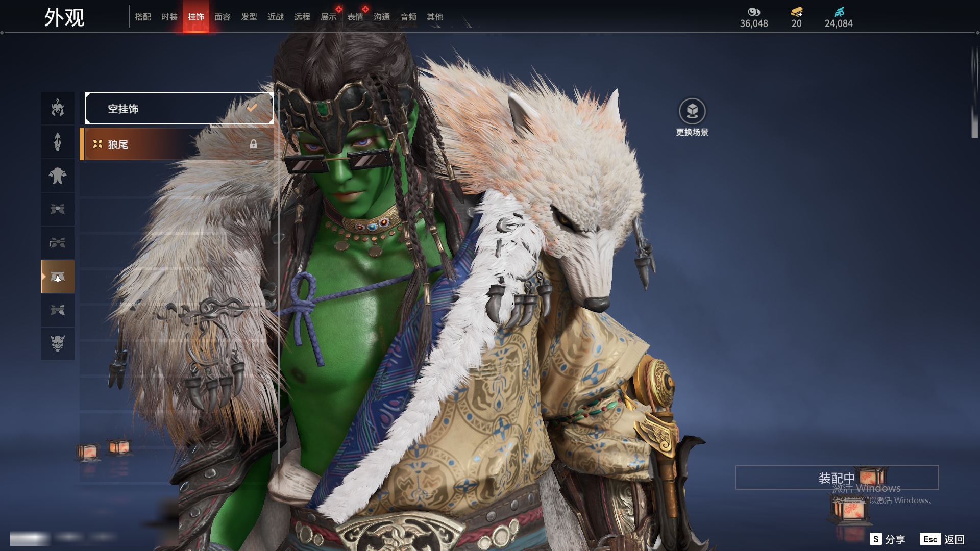980x551 pixels.
Task: Click the scrollbar at the right edge
Action: click(x=974, y=92)
